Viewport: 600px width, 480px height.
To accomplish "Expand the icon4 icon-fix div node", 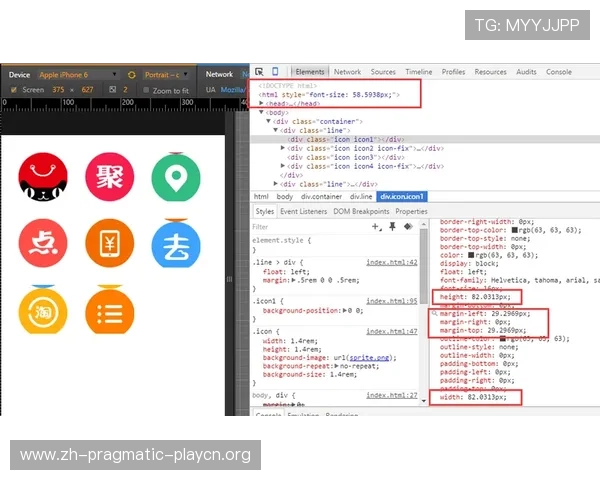I will [x=283, y=166].
